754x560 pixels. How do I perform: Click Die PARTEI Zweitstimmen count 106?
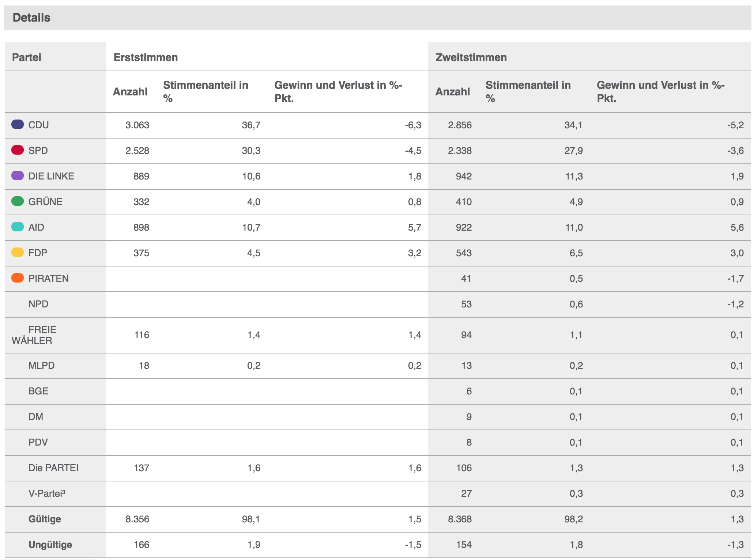coord(464,468)
